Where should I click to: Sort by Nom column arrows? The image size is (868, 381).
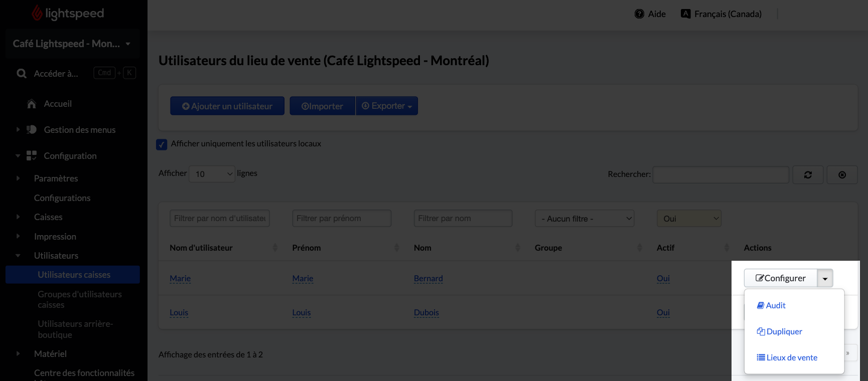518,248
